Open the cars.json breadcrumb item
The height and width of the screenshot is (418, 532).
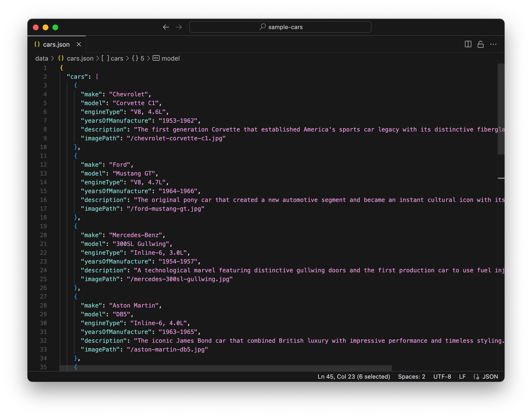(80, 58)
